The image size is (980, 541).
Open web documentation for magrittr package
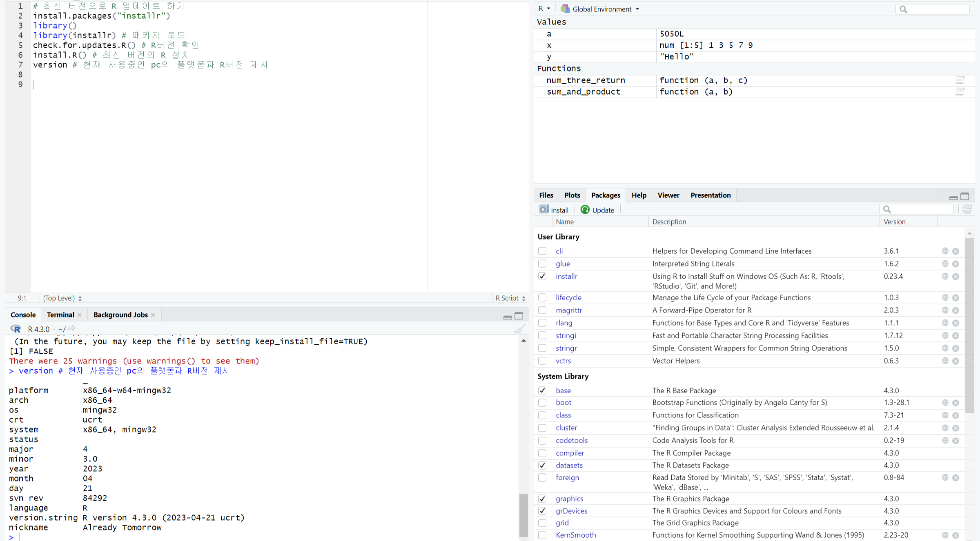point(945,310)
